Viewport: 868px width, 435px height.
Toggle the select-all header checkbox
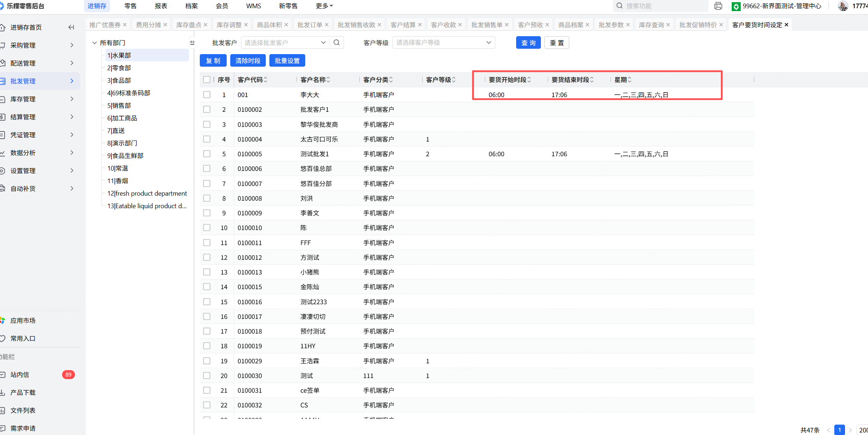point(207,80)
